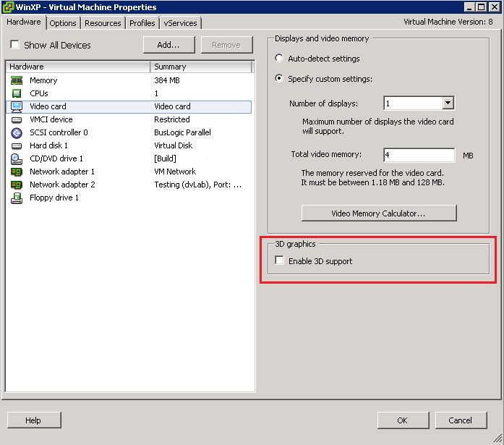This screenshot has width=504, height=445.
Task: Click the BusLogic Parallel summary value
Action: click(x=182, y=132)
